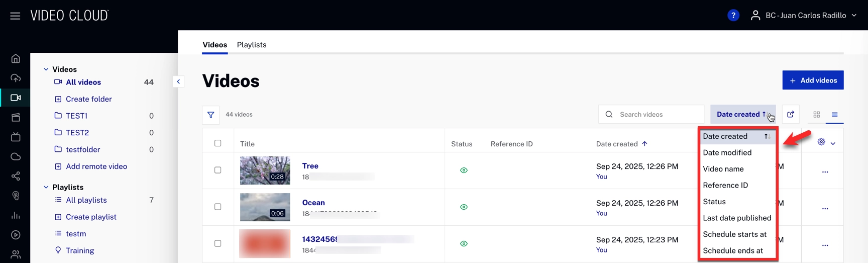Open the filter funnel icon
The width and height of the screenshot is (868, 263).
coord(211,115)
